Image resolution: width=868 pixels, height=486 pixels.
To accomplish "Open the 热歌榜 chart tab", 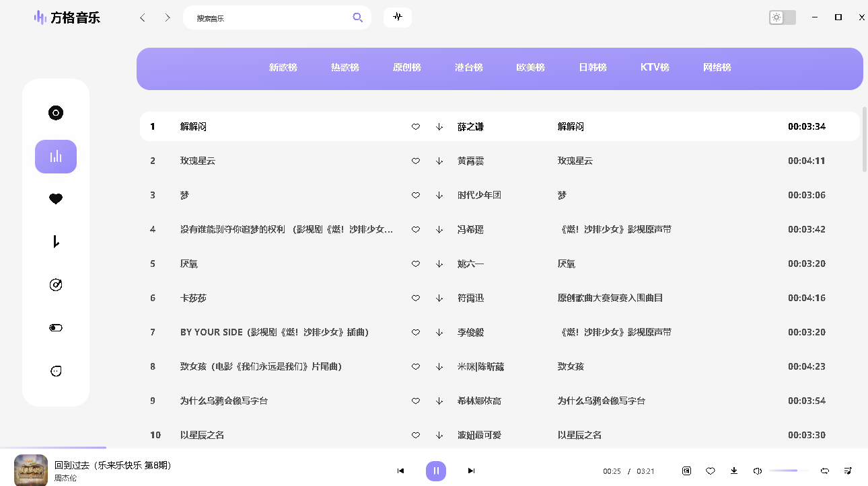I will point(345,67).
